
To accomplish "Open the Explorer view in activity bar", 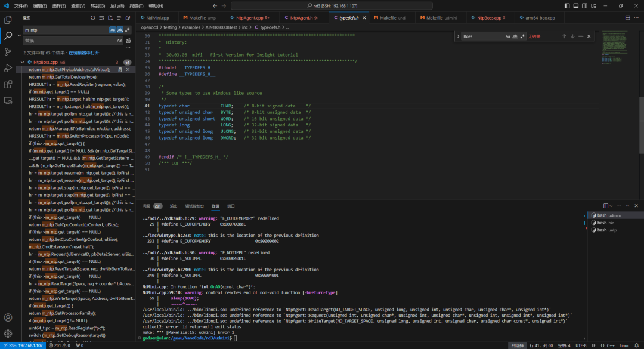I will pyautogui.click(x=8, y=20).
